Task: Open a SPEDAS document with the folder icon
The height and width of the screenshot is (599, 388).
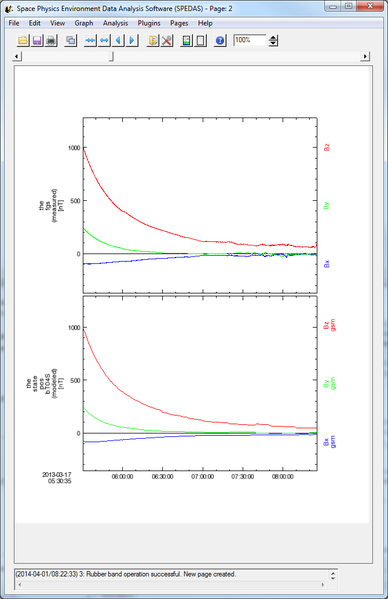Action: [x=23, y=40]
